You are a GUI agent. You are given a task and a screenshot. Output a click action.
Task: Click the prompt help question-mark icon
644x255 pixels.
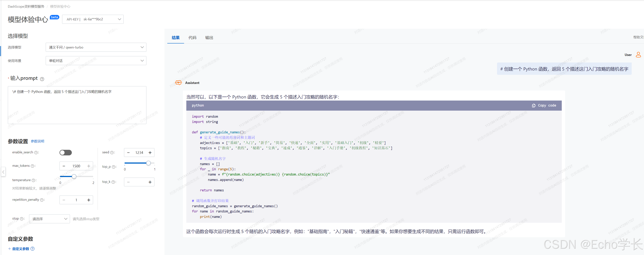[x=42, y=79]
